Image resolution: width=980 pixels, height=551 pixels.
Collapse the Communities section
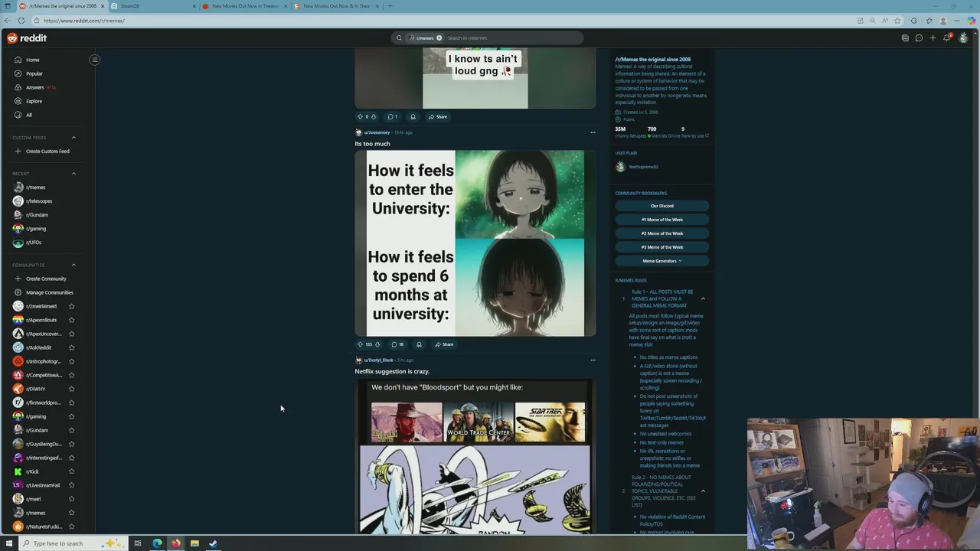73,265
